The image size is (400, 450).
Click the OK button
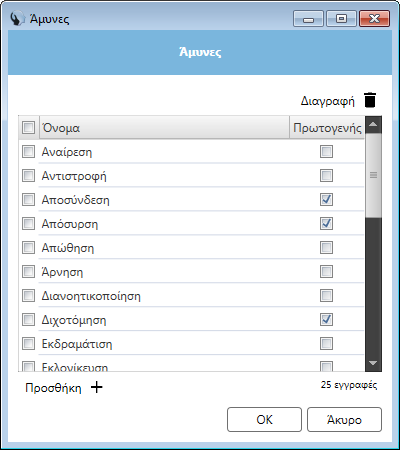click(264, 419)
